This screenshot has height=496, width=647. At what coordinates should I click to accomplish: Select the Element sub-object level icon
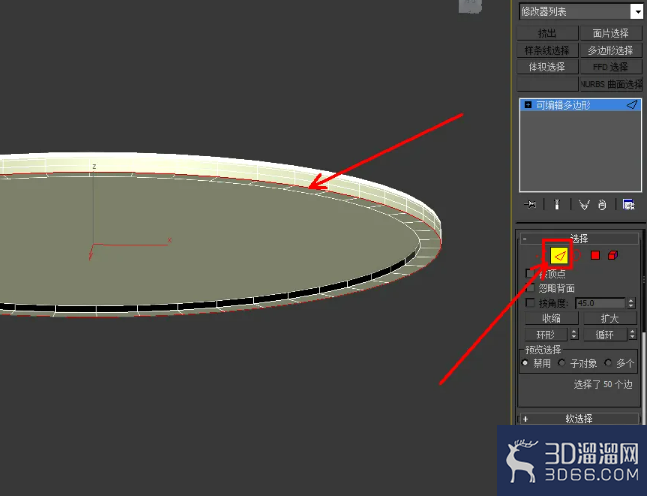(613, 255)
